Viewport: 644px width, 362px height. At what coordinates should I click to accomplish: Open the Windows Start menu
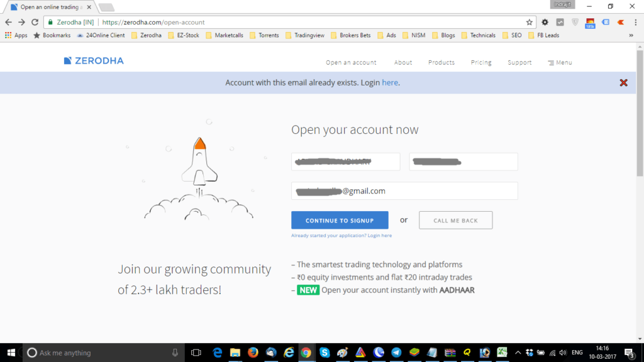[x=11, y=353]
